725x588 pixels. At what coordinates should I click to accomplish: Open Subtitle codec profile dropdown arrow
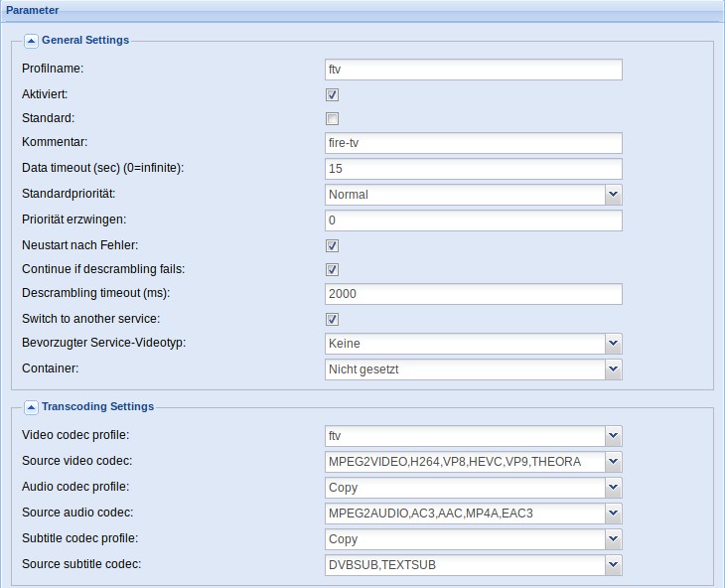point(613,539)
